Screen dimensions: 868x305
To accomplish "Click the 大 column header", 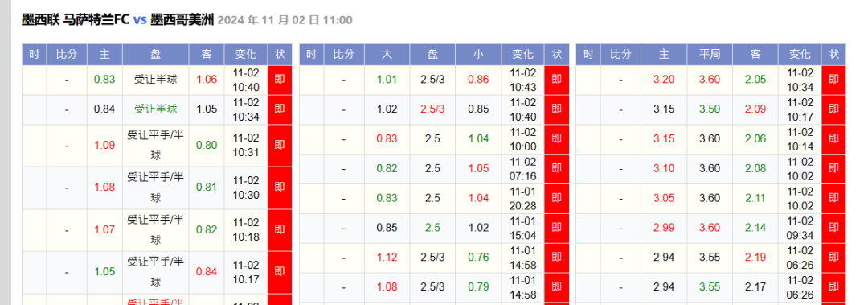I will tap(387, 55).
